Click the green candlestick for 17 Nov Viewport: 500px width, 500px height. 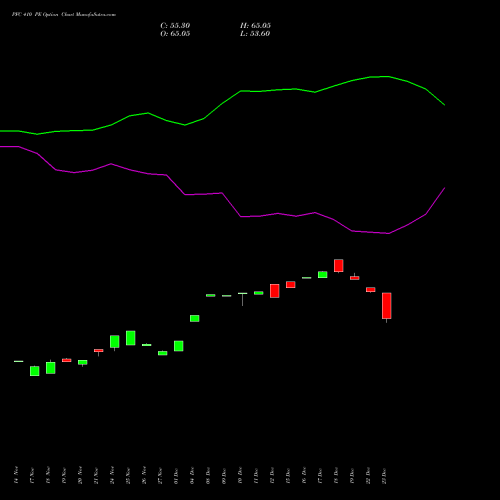click(35, 371)
